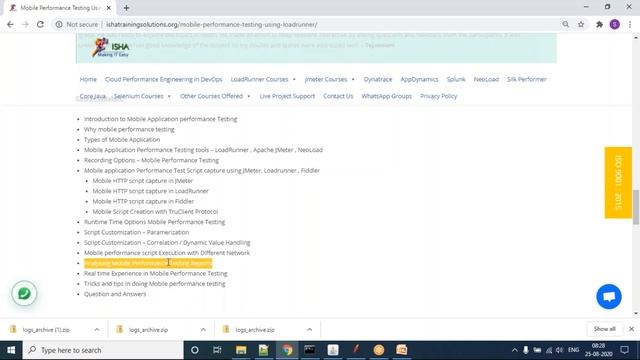The image size is (640, 360).
Task: Click the ISHA logo
Action: tap(111, 47)
